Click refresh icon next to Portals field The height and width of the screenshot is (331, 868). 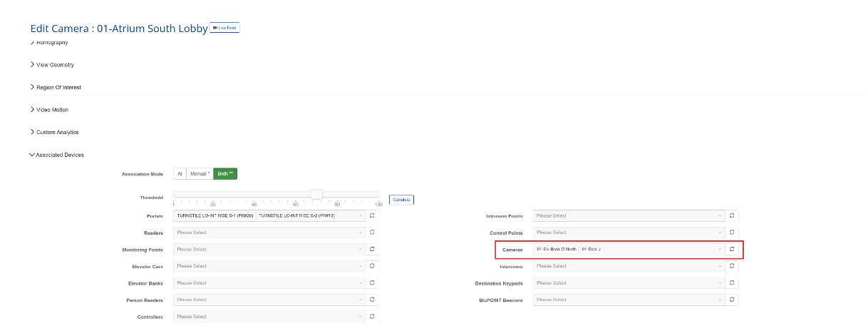pyautogui.click(x=373, y=215)
